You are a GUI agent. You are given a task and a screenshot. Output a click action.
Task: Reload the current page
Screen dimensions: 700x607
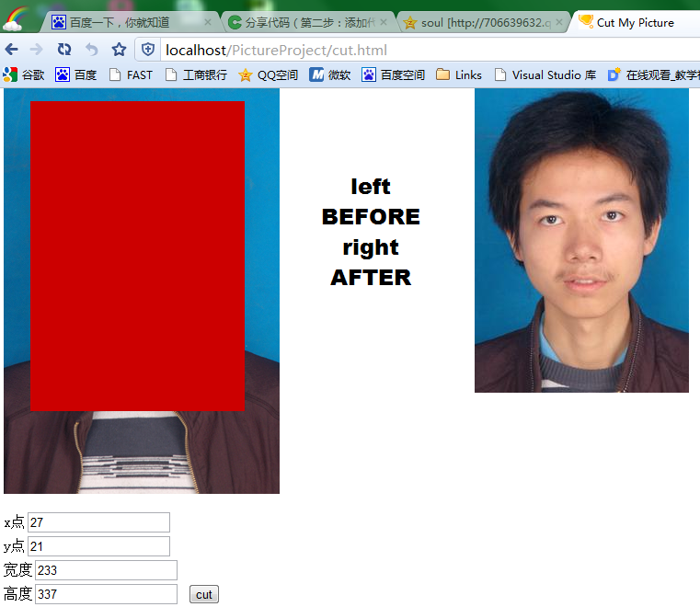pyautogui.click(x=63, y=50)
